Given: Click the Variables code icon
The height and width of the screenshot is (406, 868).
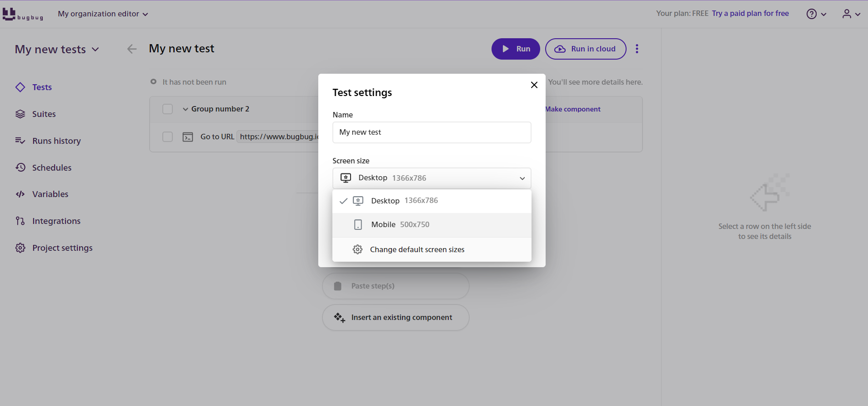Looking at the screenshot, I should point(20,194).
